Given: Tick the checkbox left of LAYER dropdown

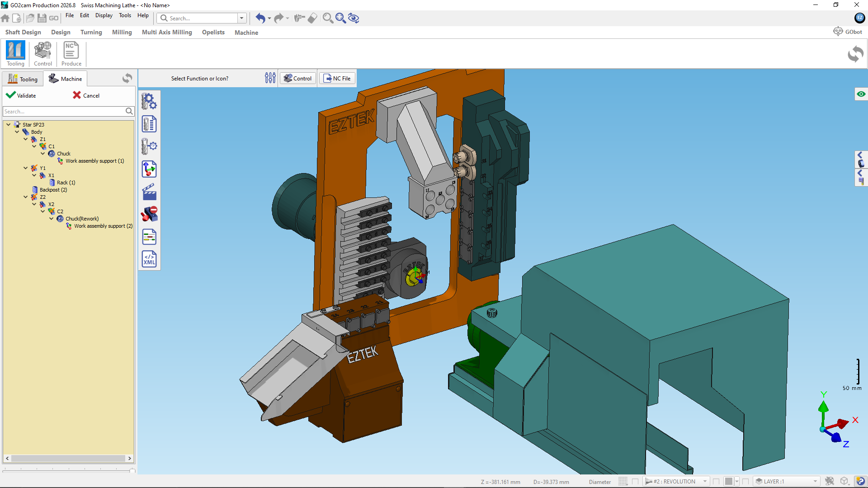Looking at the screenshot, I should pyautogui.click(x=745, y=481).
